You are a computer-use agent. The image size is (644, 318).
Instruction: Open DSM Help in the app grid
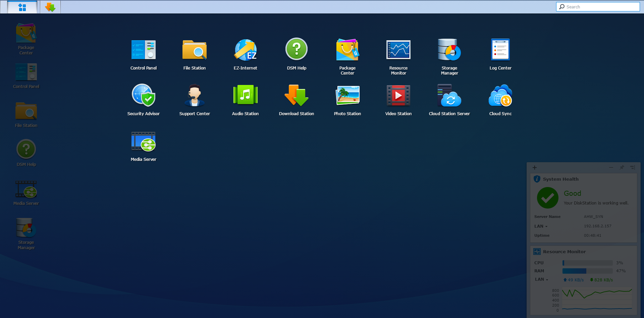[297, 54]
